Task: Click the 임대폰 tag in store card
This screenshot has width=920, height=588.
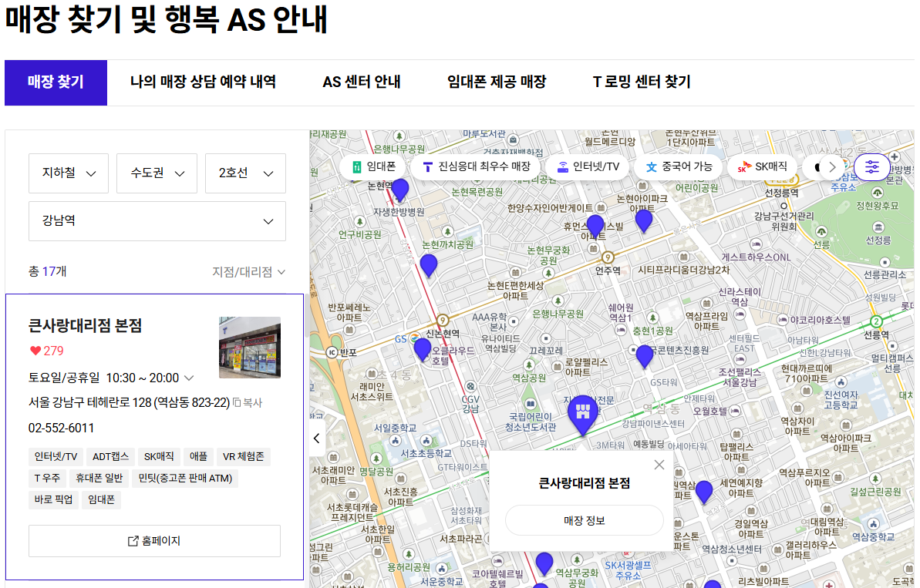Action: (x=102, y=500)
